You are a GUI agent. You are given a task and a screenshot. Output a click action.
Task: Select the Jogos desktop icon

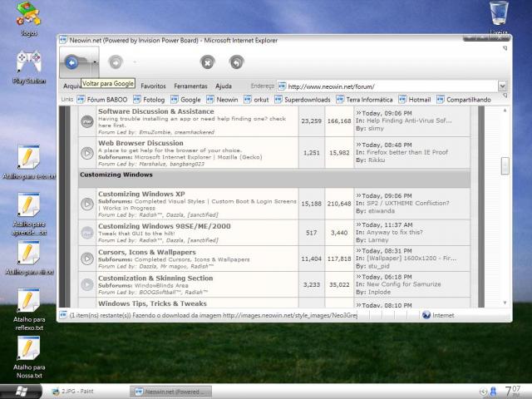pos(28,18)
